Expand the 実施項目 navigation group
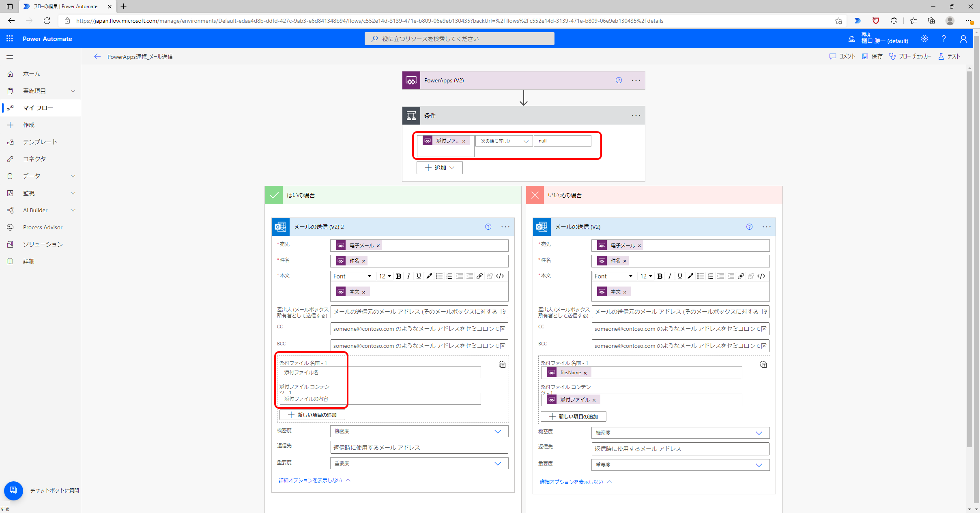Screen dimensions: 980x513 pyautogui.click(x=73, y=91)
